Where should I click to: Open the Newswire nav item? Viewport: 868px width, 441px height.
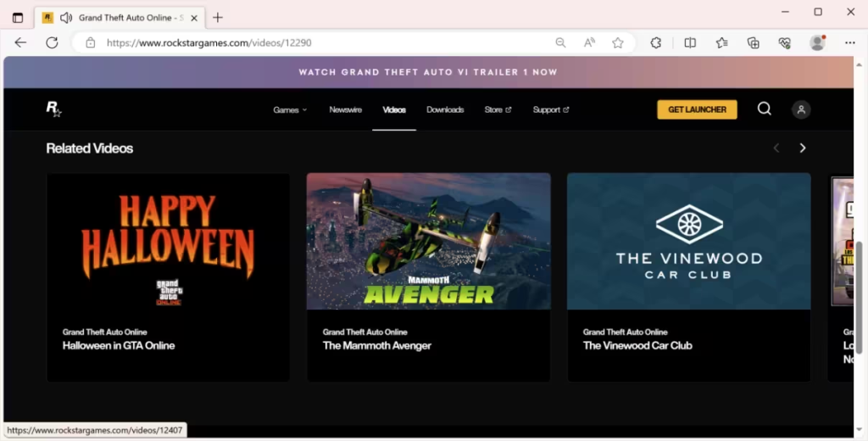(346, 109)
